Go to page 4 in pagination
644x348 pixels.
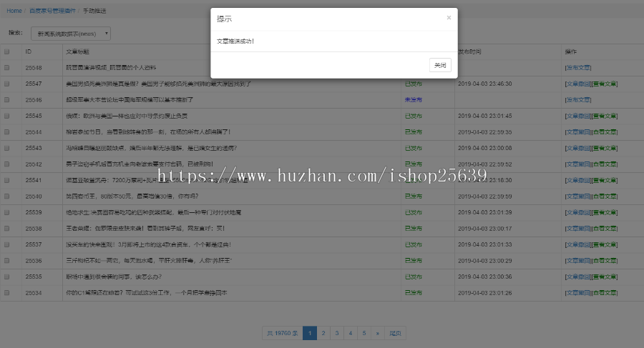pos(351,333)
